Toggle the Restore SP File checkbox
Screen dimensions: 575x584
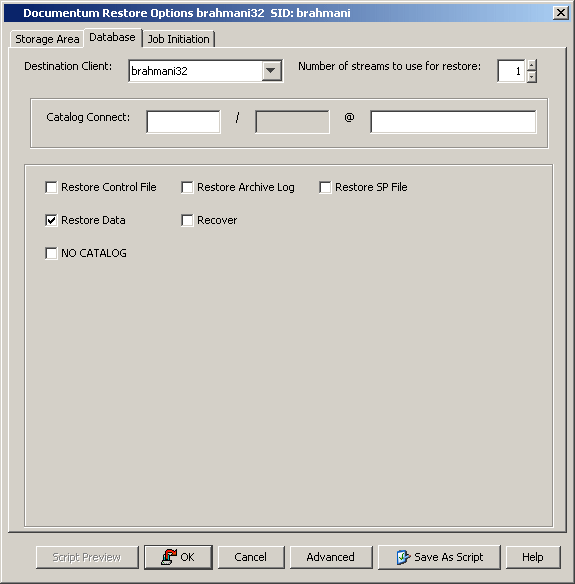(x=325, y=187)
